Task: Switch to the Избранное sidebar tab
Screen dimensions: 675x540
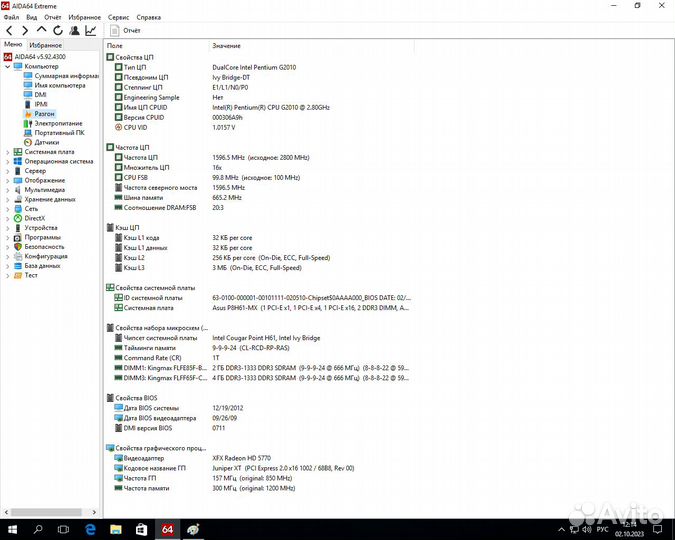Action: pyautogui.click(x=45, y=45)
